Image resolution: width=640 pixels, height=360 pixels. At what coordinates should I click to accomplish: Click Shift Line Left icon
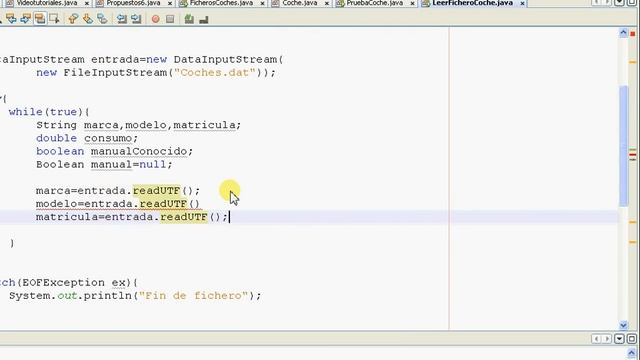[x=121, y=19]
